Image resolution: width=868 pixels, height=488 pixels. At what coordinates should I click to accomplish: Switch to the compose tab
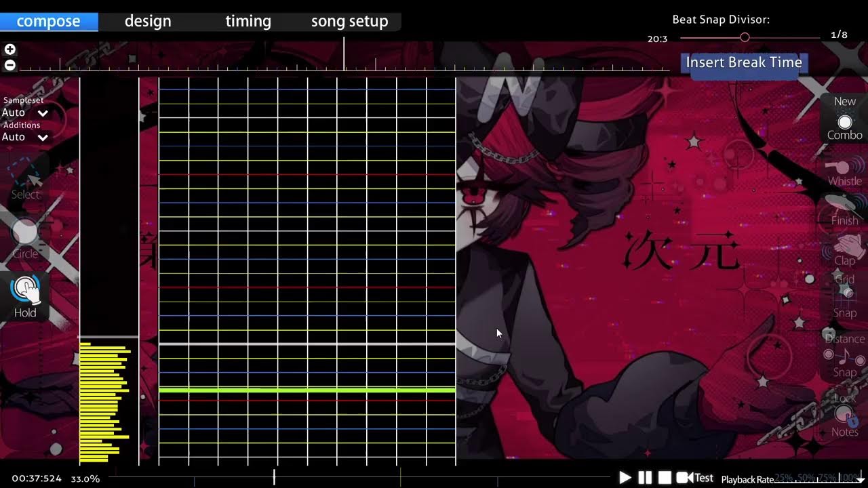click(x=49, y=22)
